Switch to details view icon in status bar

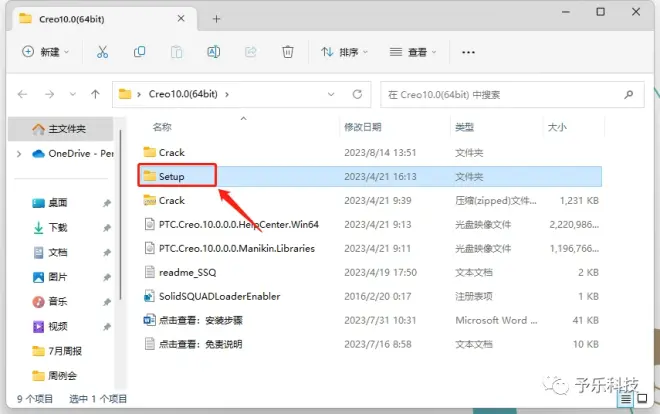click(x=625, y=399)
